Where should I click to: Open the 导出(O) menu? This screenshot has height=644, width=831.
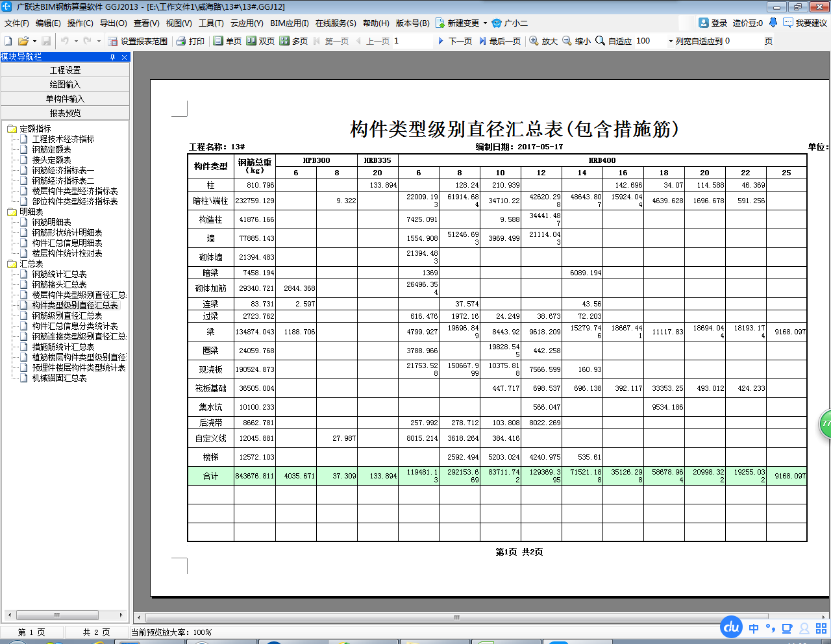click(114, 23)
